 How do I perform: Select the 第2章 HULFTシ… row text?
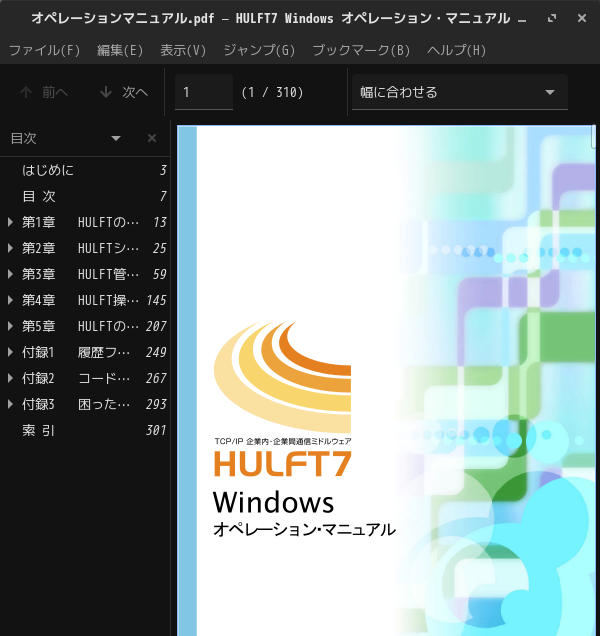click(80, 248)
